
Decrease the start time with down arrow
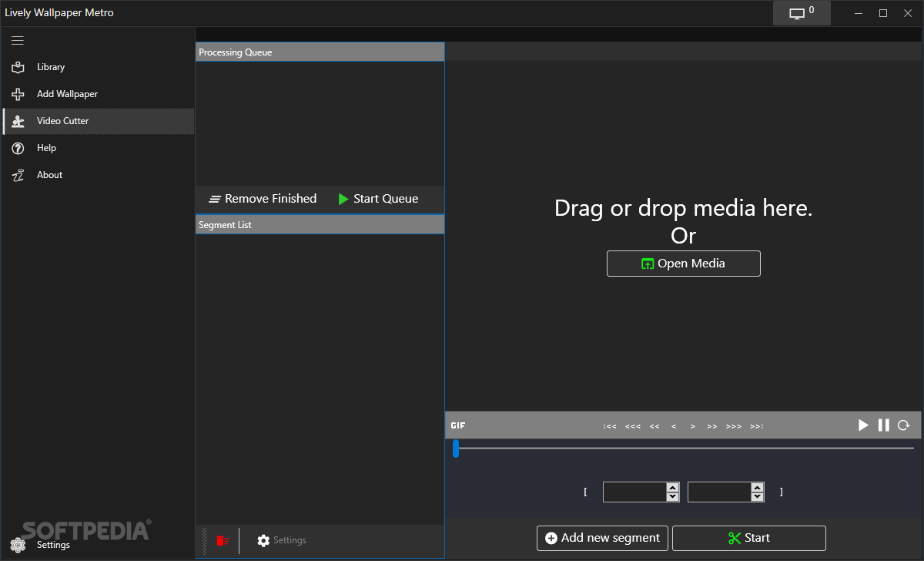673,497
